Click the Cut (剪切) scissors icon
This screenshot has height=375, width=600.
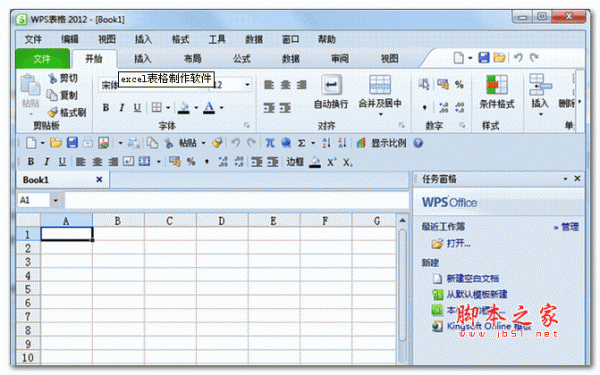tap(52, 78)
